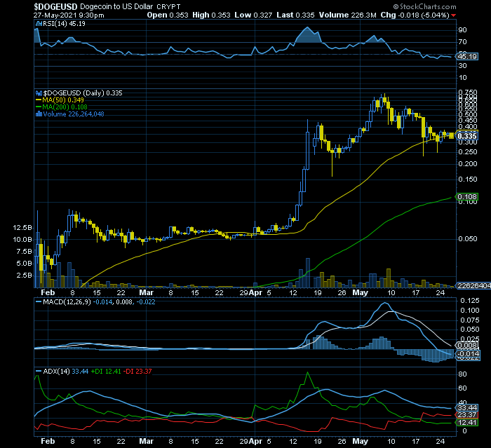Click the 0.335 last-price tag on price axis
This screenshot has width=491, height=448.
(x=467, y=136)
